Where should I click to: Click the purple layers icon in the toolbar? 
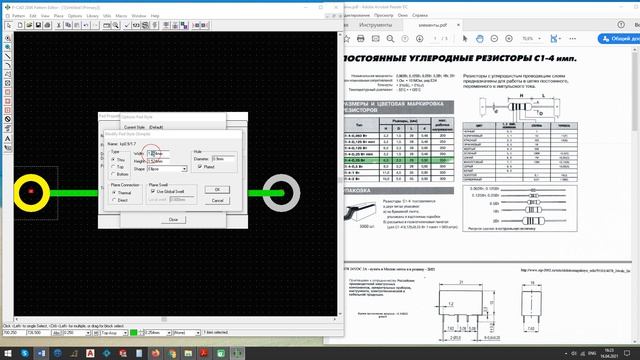pyautogui.click(x=184, y=25)
